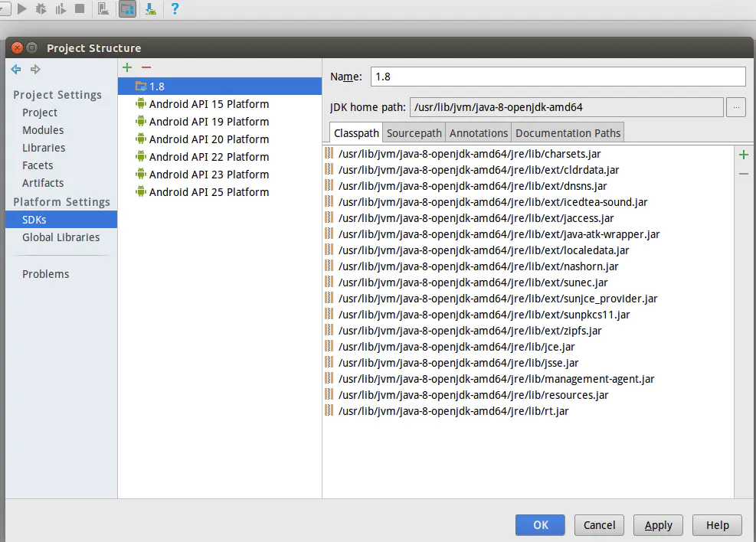Open the AVD Manager toolbar icon

tap(103, 8)
